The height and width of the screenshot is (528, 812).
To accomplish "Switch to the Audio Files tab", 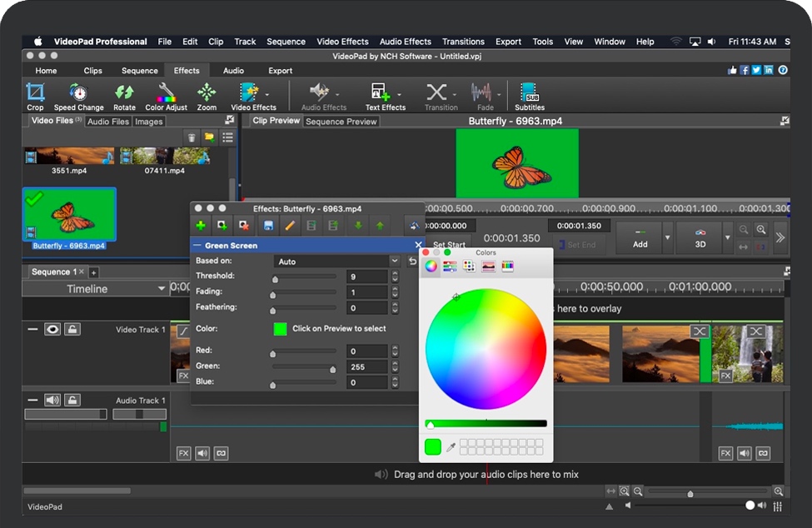I will click(x=107, y=120).
